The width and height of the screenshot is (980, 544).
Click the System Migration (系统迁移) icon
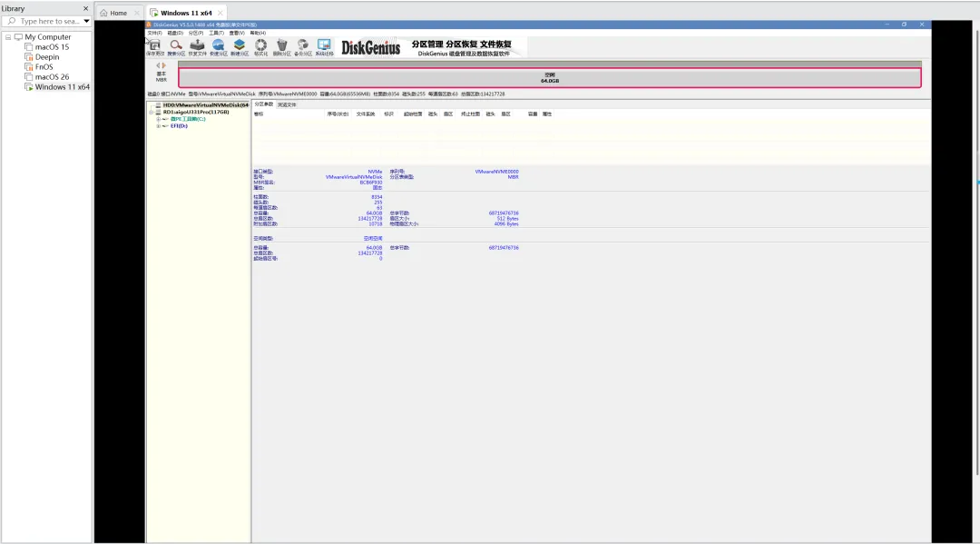(324, 45)
